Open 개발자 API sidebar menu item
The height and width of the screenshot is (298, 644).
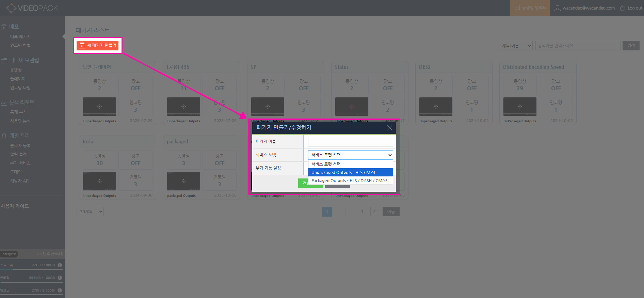click(x=20, y=181)
